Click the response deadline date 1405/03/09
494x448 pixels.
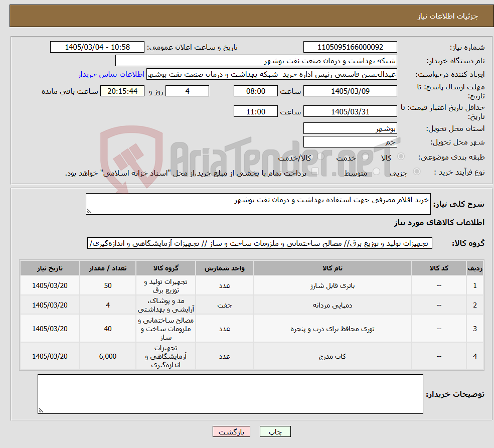tap(350, 91)
